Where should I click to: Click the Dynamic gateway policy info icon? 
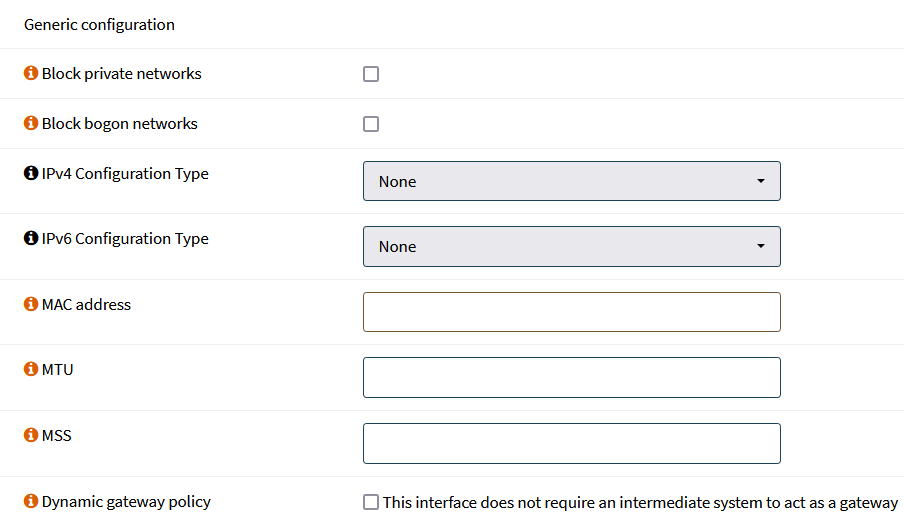(31, 502)
